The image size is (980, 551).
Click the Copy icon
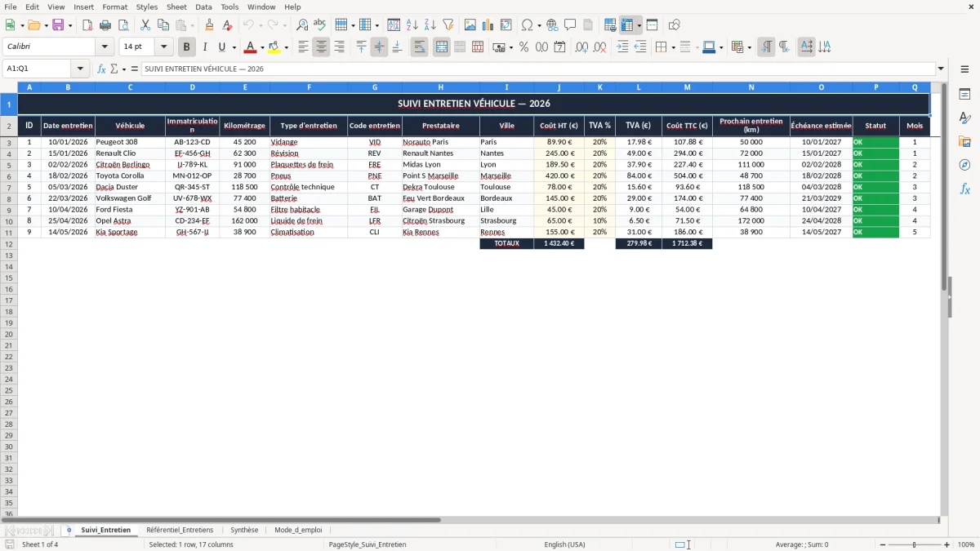pos(163,25)
